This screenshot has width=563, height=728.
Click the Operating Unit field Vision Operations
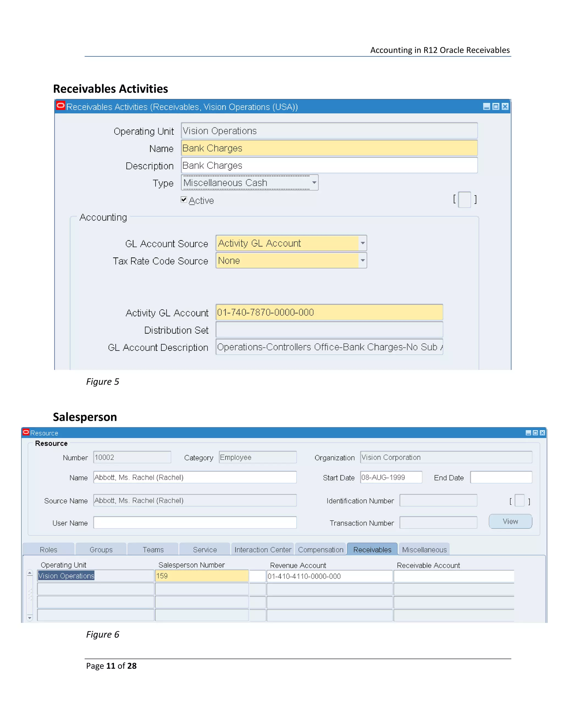pyautogui.click(x=329, y=131)
